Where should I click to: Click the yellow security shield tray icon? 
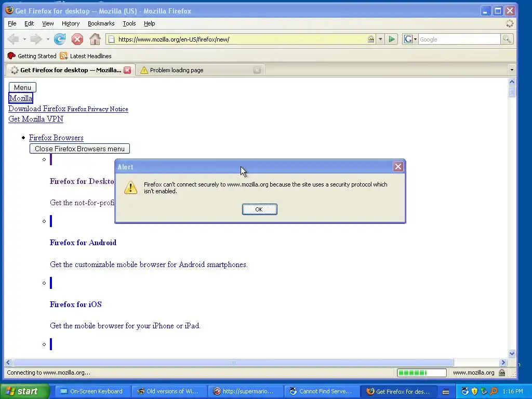(x=474, y=392)
